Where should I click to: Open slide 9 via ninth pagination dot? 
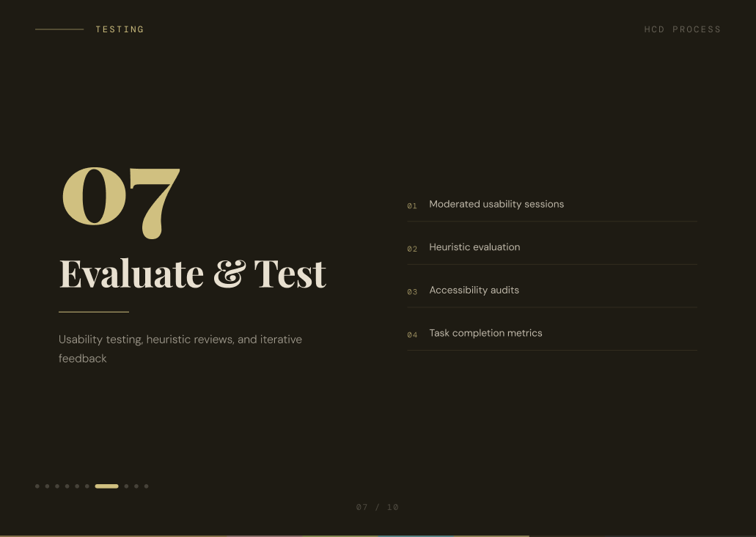136,486
